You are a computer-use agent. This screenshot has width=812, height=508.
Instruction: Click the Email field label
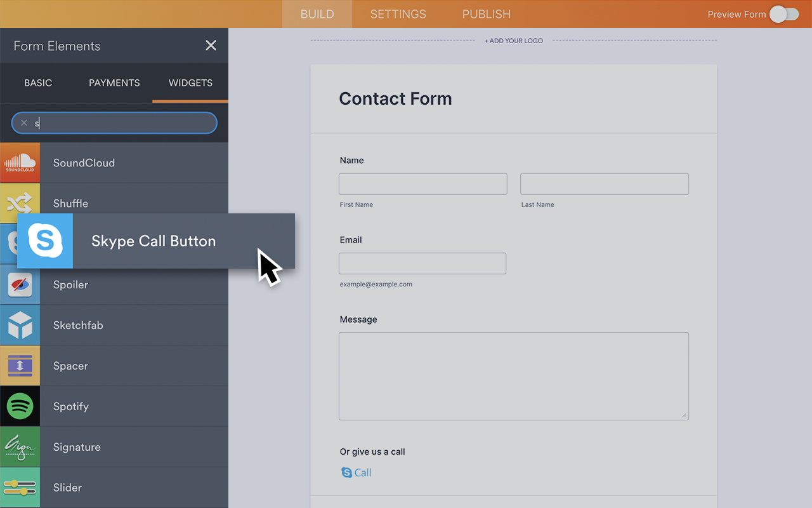(351, 240)
